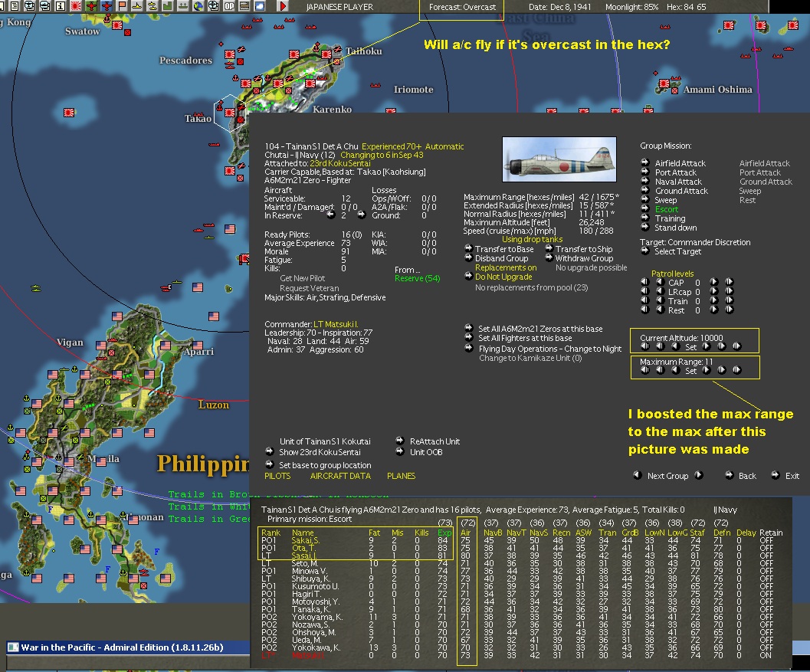The height and width of the screenshot is (672, 810).
Task: Increase CAP patrol level by one step
Action: [714, 282]
